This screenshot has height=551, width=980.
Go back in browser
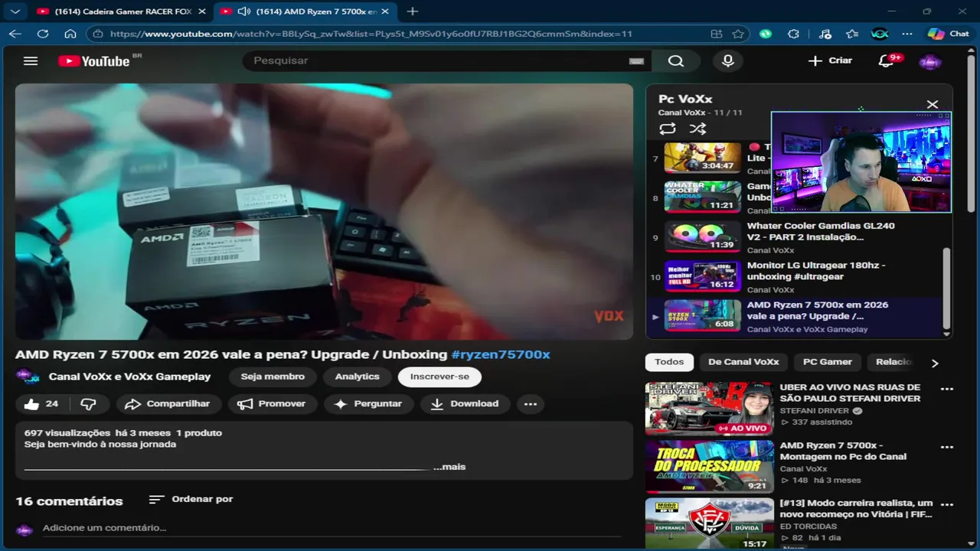[15, 34]
